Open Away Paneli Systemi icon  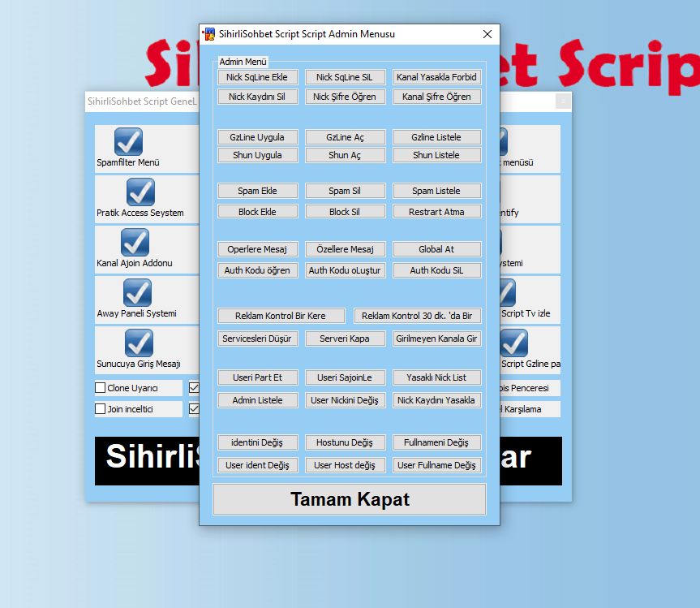137,293
